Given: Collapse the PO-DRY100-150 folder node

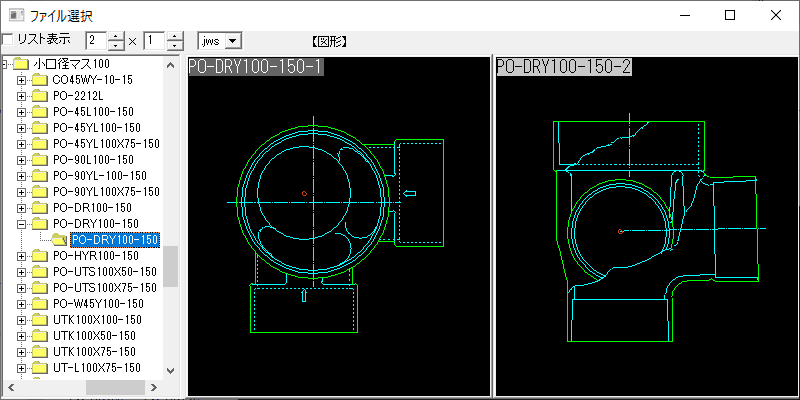Looking at the screenshot, I should click(x=22, y=224).
